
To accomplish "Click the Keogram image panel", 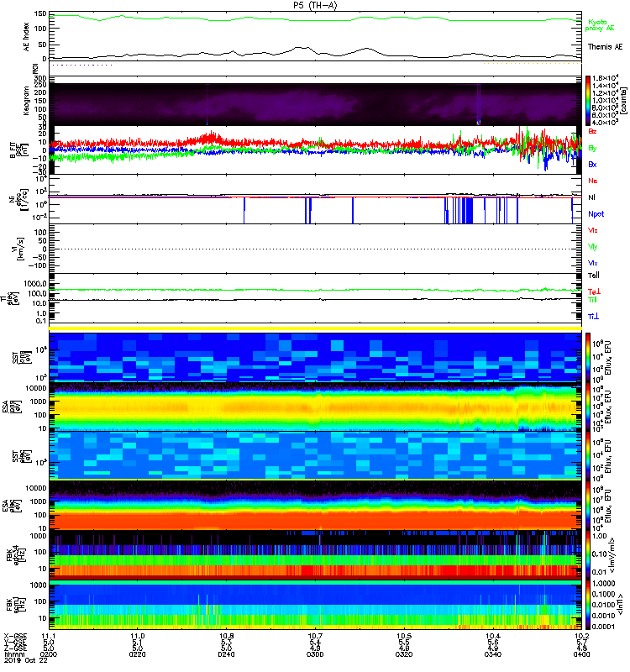I will pyautogui.click(x=315, y=104).
